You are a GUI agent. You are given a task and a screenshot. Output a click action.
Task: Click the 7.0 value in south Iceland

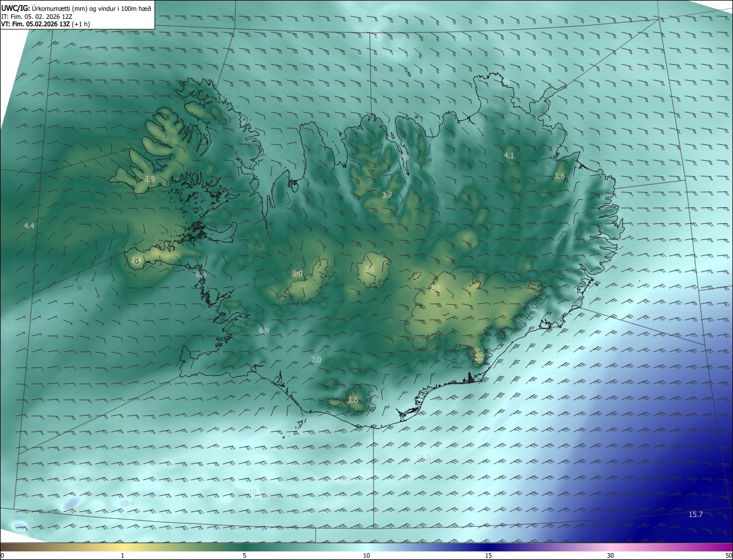[x=316, y=360]
